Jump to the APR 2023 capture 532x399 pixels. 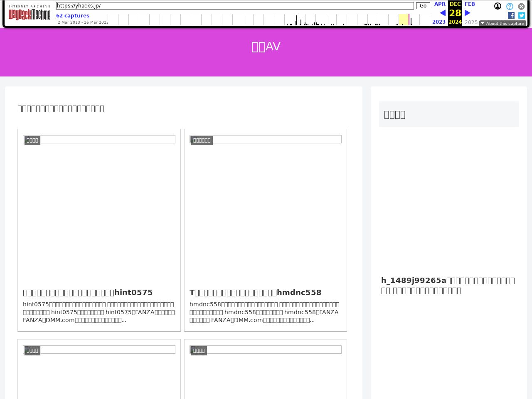tap(440, 4)
